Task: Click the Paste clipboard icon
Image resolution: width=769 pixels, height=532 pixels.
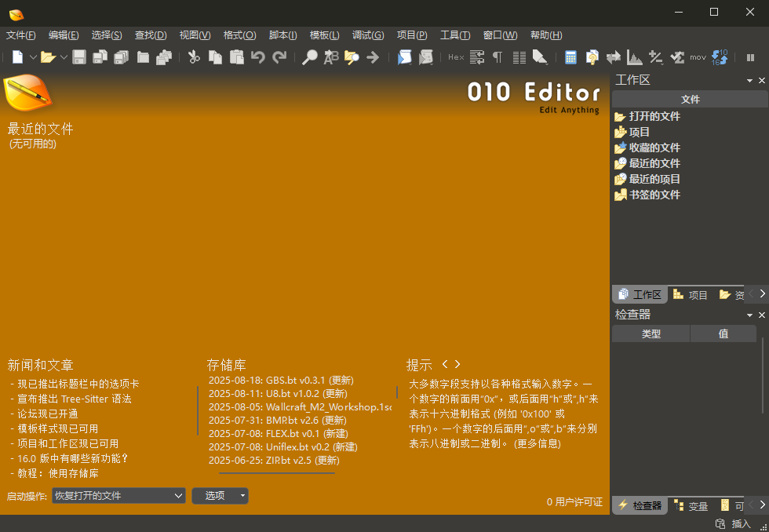Action: [236, 56]
